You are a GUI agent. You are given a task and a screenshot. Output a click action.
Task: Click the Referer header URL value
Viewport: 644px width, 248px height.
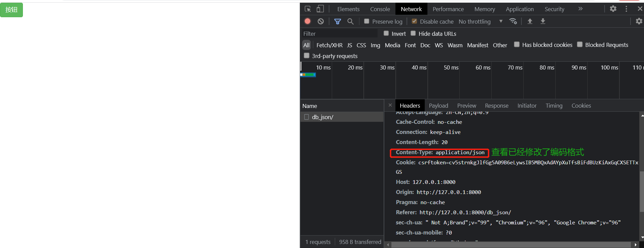[x=465, y=212]
